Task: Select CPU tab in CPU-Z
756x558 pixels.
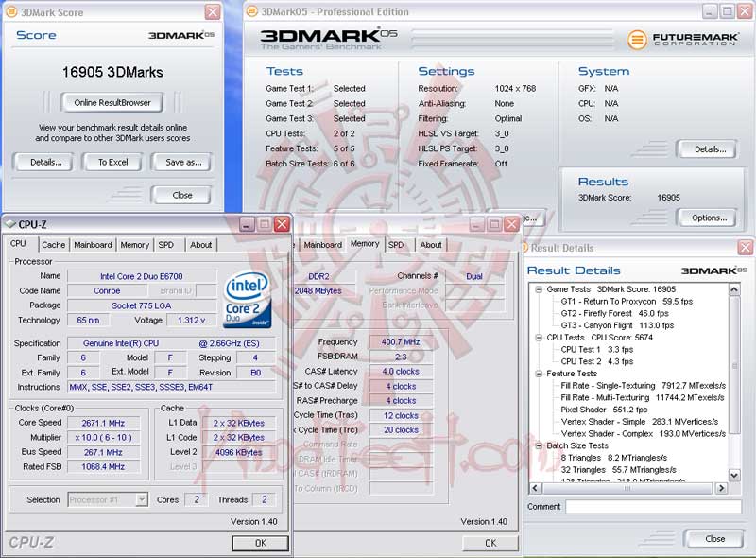Action: pos(18,243)
